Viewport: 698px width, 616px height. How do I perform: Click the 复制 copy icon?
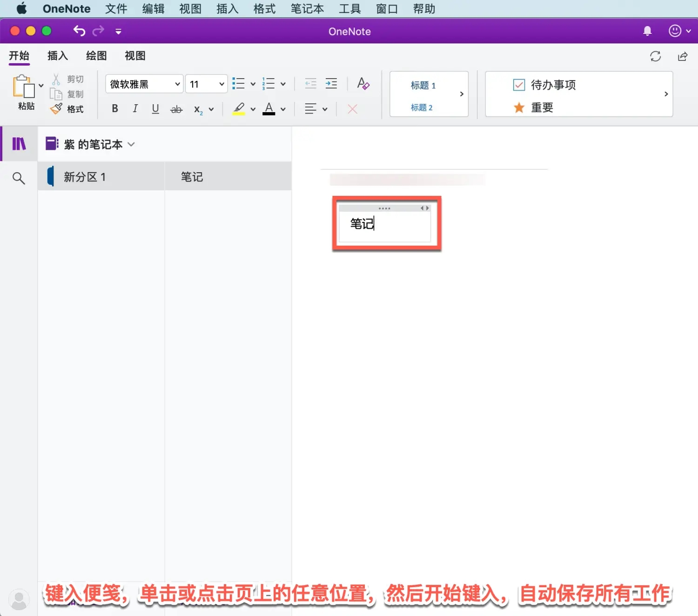tap(55, 94)
